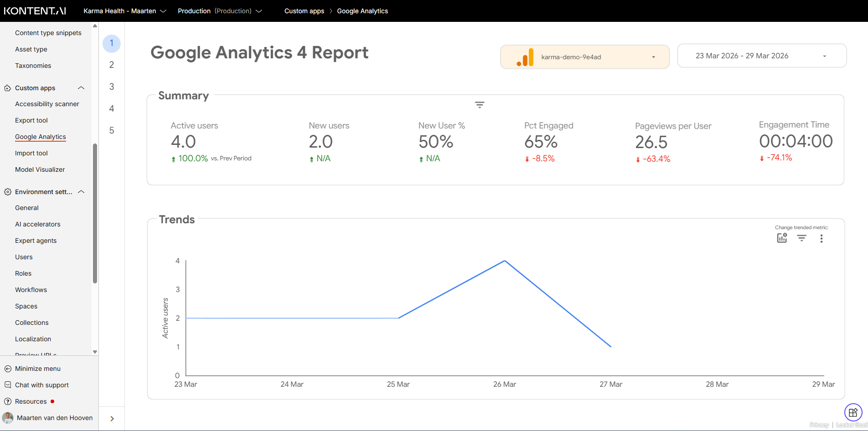This screenshot has width=868, height=431.
Task: Go to report page 2
Action: [112, 65]
